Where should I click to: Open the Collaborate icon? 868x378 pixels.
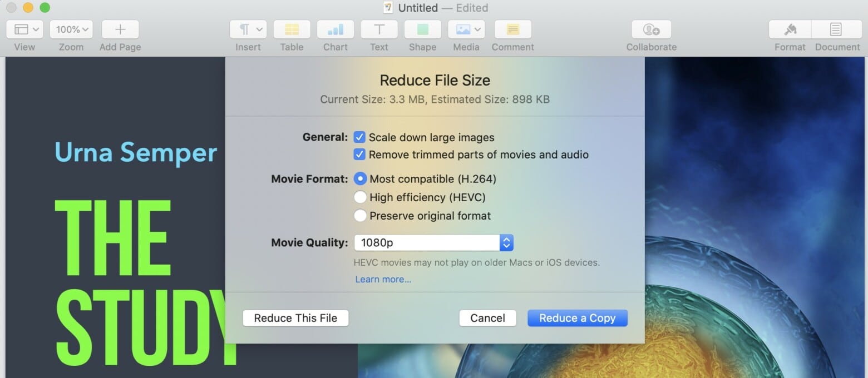pos(651,29)
